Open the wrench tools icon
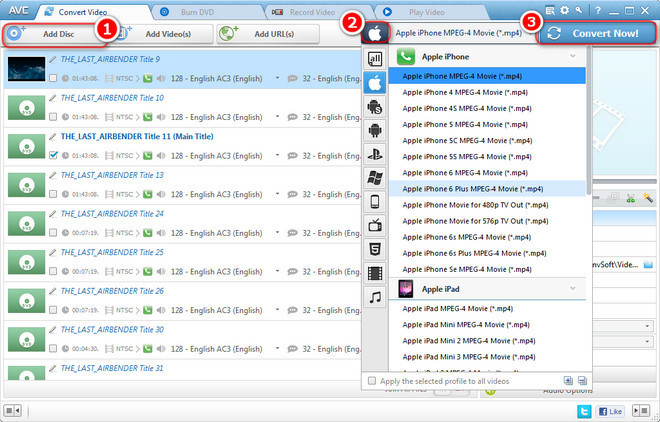Image resolution: width=660 pixels, height=422 pixels. (579, 11)
